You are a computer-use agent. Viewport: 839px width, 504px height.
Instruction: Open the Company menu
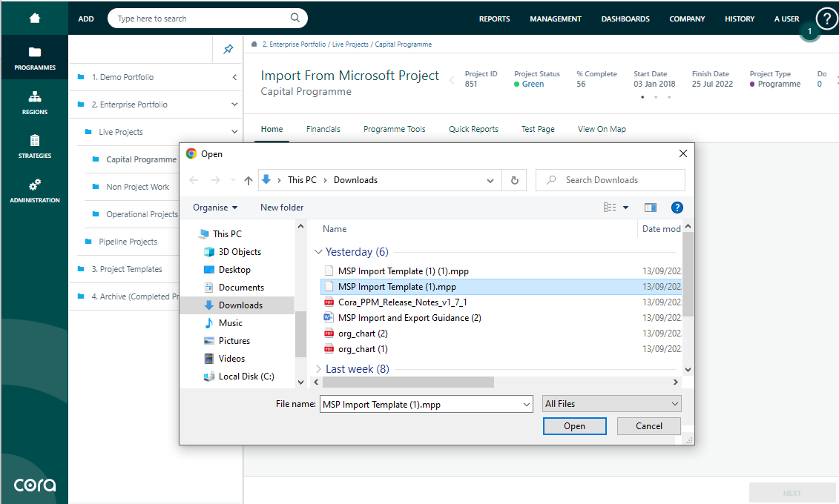click(687, 19)
